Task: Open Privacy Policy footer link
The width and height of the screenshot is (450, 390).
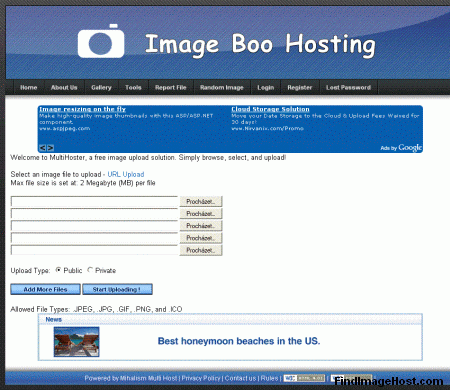Action: 201,378
